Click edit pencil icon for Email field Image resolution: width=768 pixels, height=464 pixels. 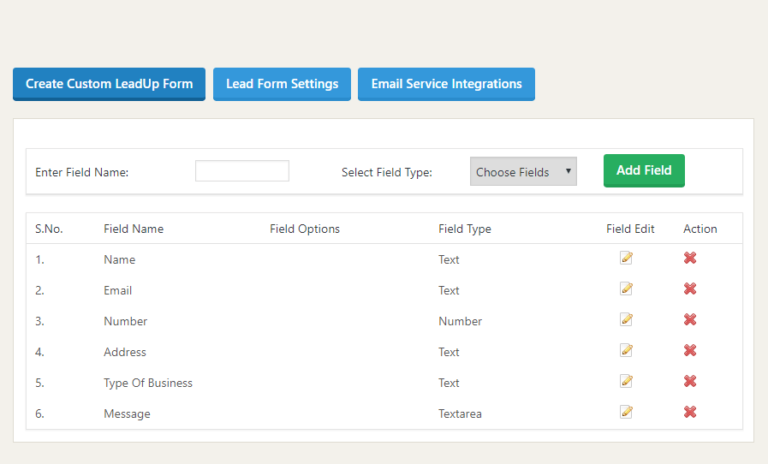point(626,289)
